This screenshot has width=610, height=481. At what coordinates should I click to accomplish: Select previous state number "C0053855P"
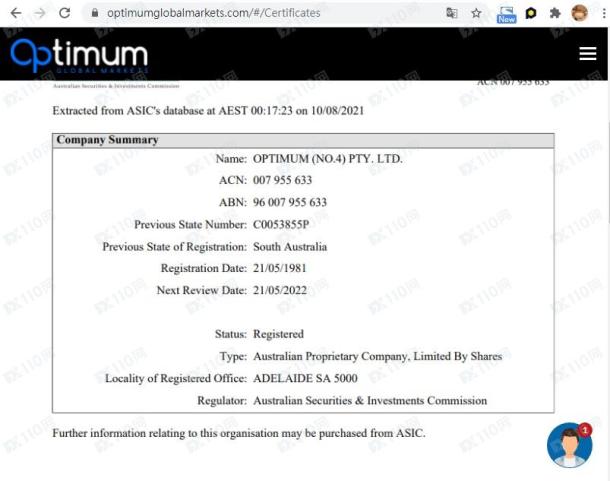click(x=281, y=225)
